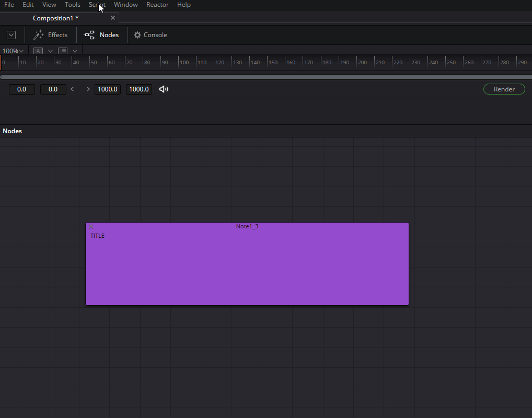The width and height of the screenshot is (532, 418).
Task: Open the Console panel via its label
Action: 155,35
